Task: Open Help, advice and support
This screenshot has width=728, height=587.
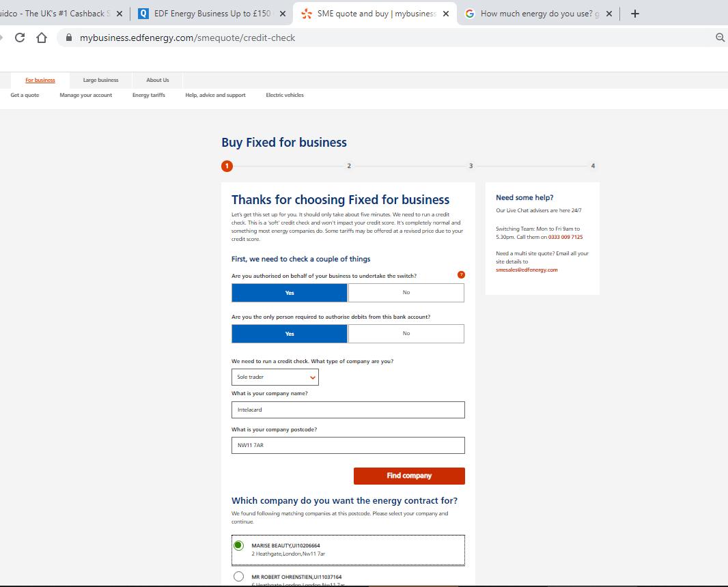Action: click(215, 95)
